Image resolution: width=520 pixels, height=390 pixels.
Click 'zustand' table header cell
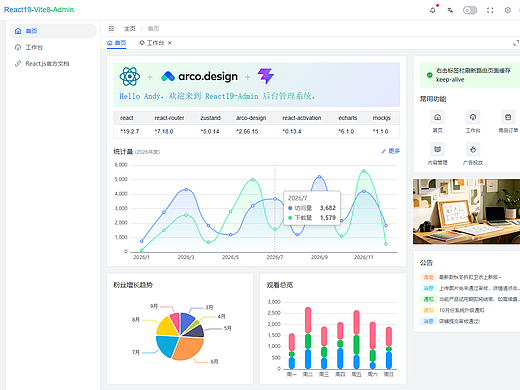210,118
